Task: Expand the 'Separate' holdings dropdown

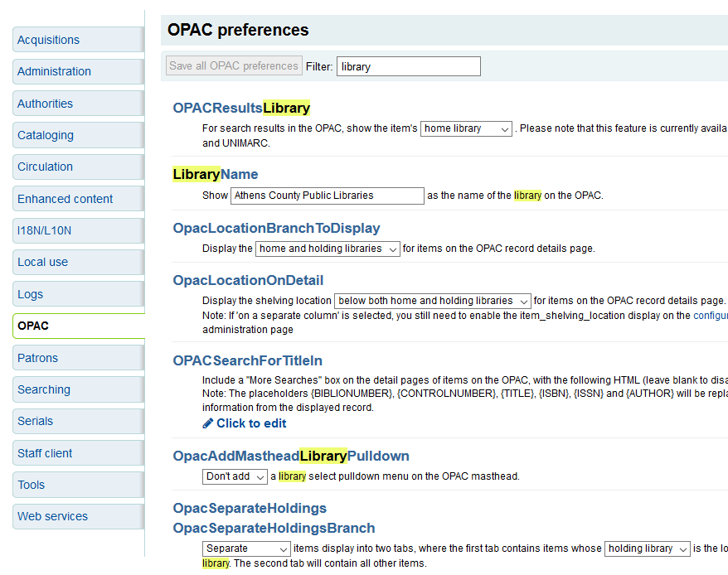Action: [246, 549]
